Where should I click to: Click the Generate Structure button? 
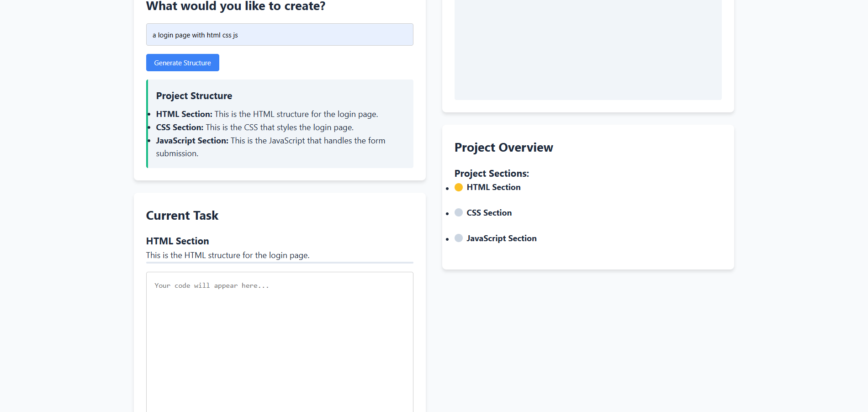tap(182, 63)
